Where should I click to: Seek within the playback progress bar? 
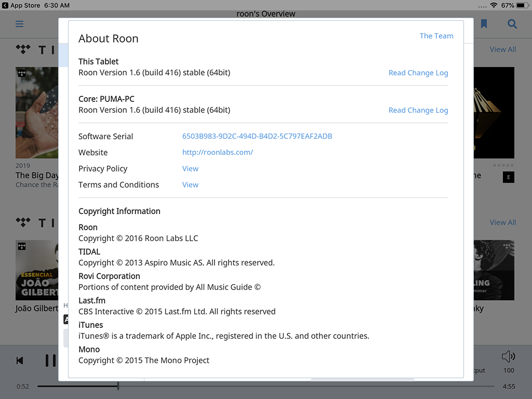(x=265, y=386)
